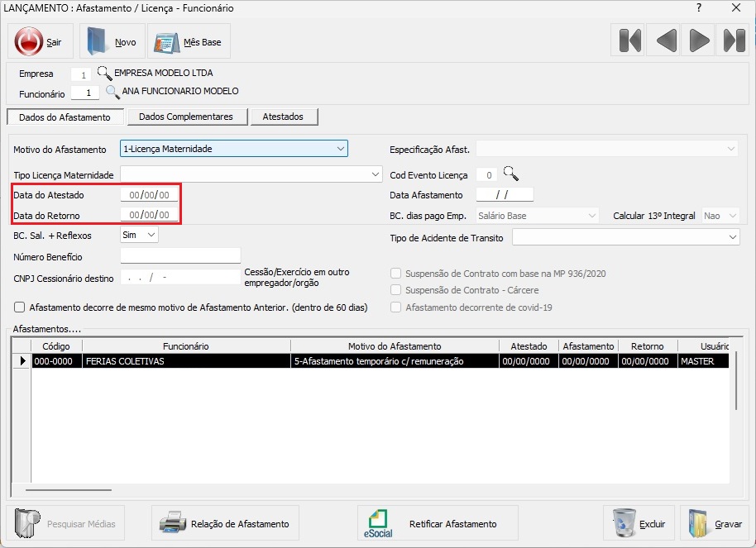Viewport: 756px width, 548px height.
Task: Switch to the Dados Complementares tab
Action: click(x=186, y=117)
